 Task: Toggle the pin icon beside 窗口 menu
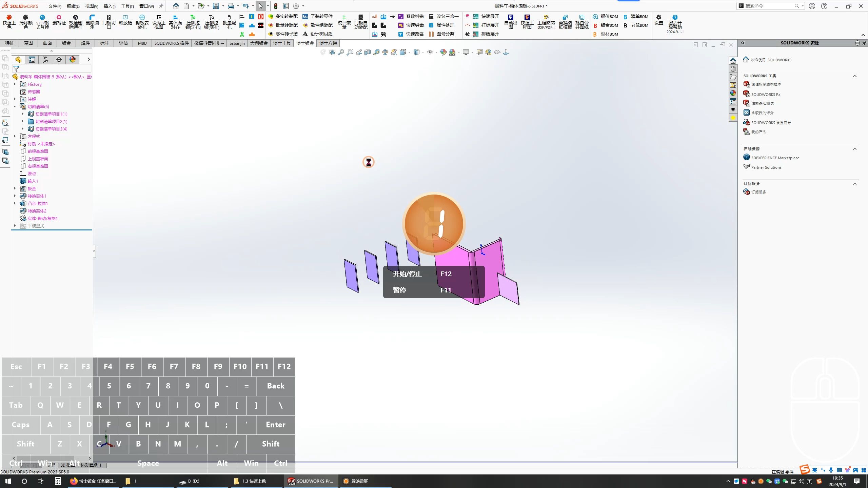(161, 6)
